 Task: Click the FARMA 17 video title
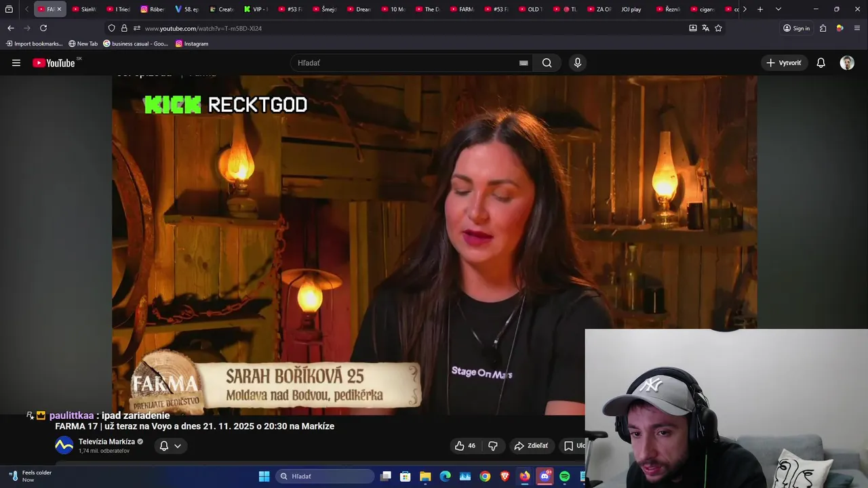coord(195,426)
